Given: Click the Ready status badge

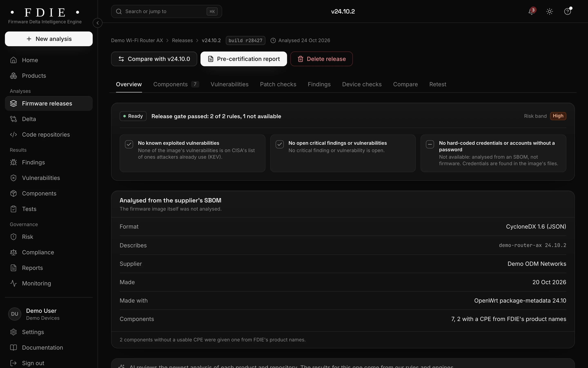Looking at the screenshot, I should coord(133,116).
